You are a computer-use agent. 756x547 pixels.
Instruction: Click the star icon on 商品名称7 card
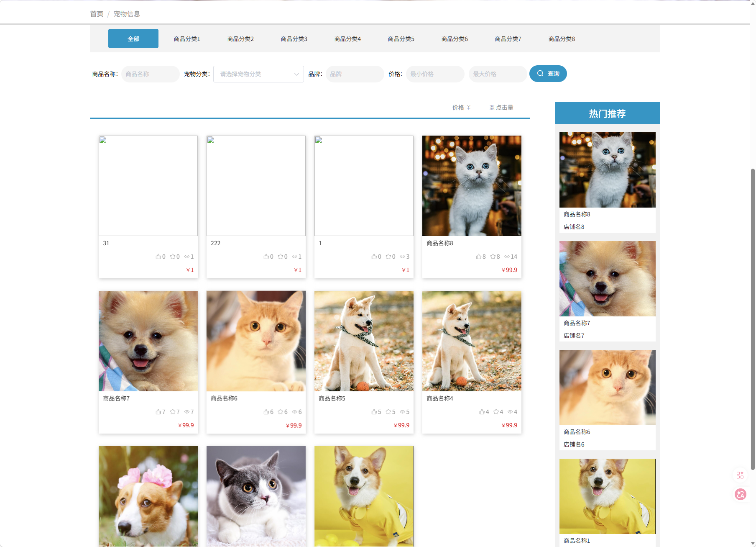(x=172, y=412)
